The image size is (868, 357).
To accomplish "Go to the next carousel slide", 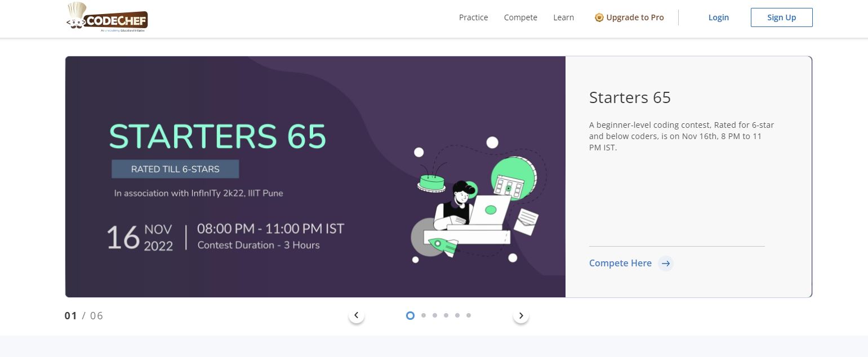I will point(521,315).
